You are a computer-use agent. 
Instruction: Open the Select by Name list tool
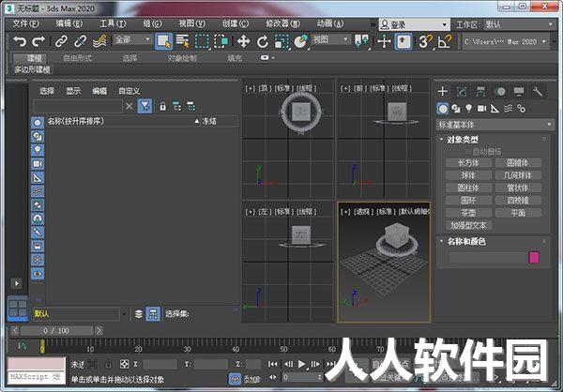pos(183,41)
